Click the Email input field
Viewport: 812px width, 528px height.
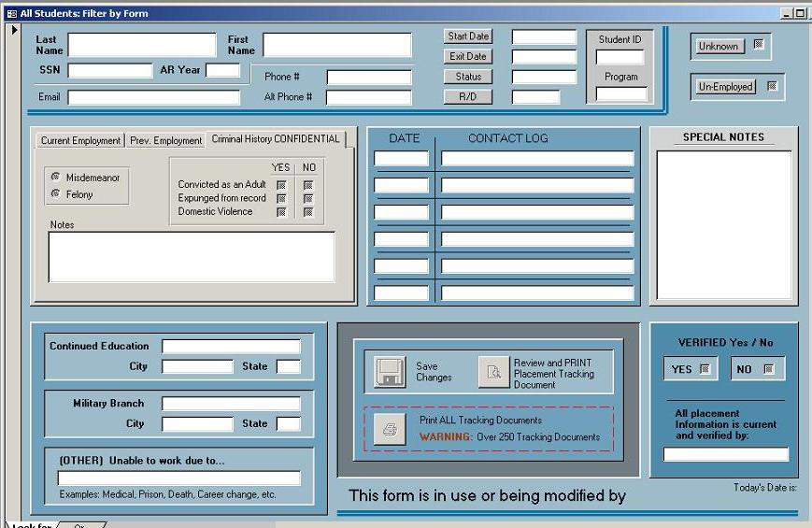[x=154, y=97]
